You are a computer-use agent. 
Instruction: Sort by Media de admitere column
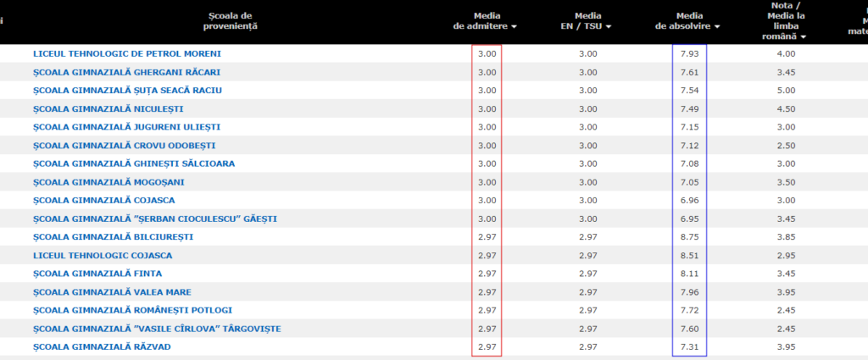point(485,26)
